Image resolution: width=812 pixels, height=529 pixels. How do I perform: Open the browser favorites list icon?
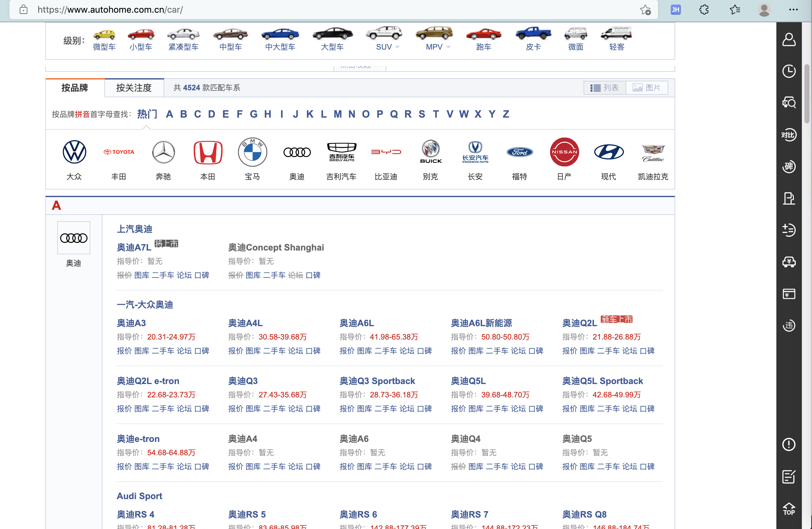(734, 10)
